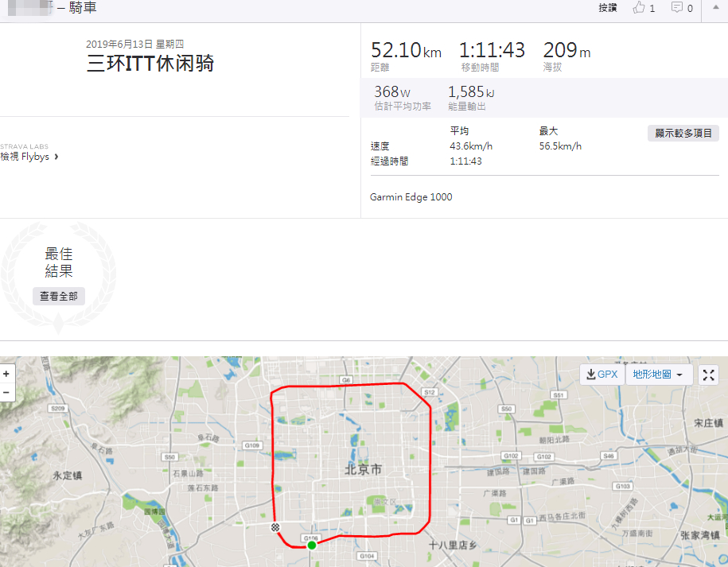Click the chevron next to Flybys

56,157
